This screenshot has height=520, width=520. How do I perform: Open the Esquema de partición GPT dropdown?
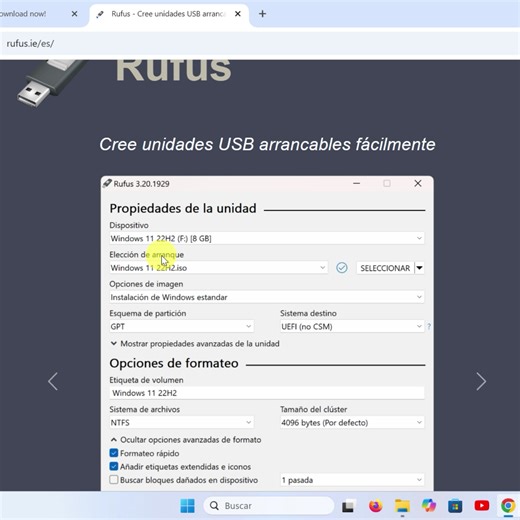182,326
